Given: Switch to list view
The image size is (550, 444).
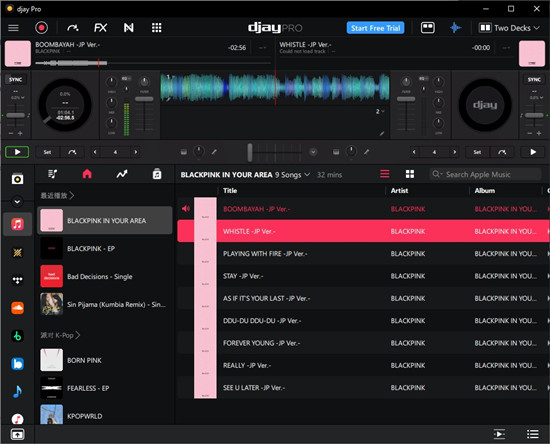Looking at the screenshot, I should [384, 174].
